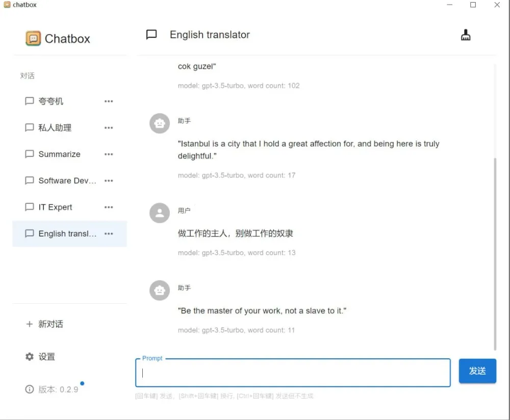Click the robot avatar of the 助手 message

pyautogui.click(x=159, y=290)
